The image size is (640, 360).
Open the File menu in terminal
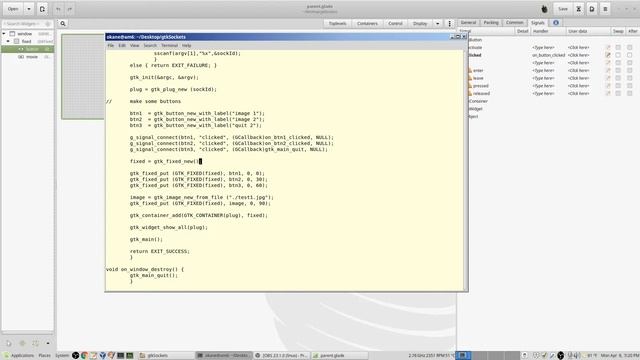tap(111, 46)
